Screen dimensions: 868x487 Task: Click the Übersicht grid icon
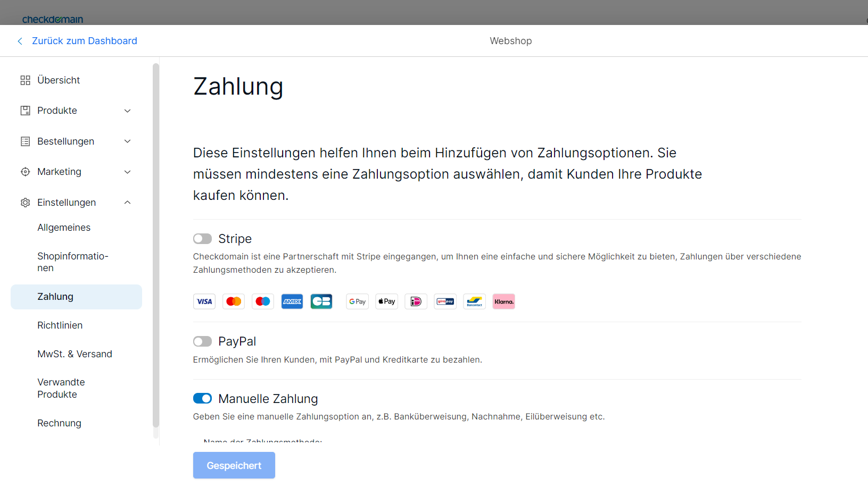tap(25, 80)
